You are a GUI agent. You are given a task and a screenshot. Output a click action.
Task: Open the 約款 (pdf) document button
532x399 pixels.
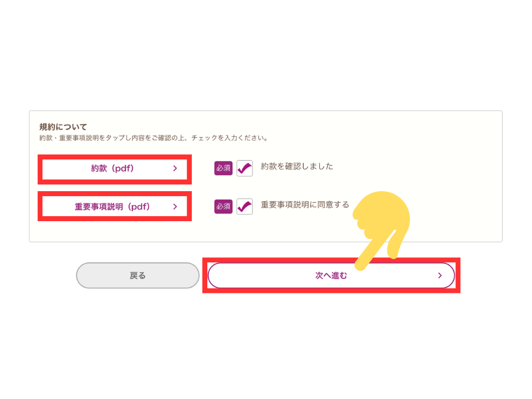click(x=115, y=168)
